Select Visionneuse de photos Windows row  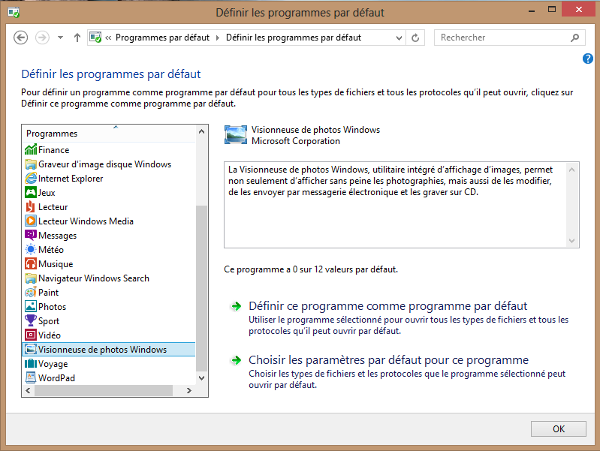click(x=109, y=349)
